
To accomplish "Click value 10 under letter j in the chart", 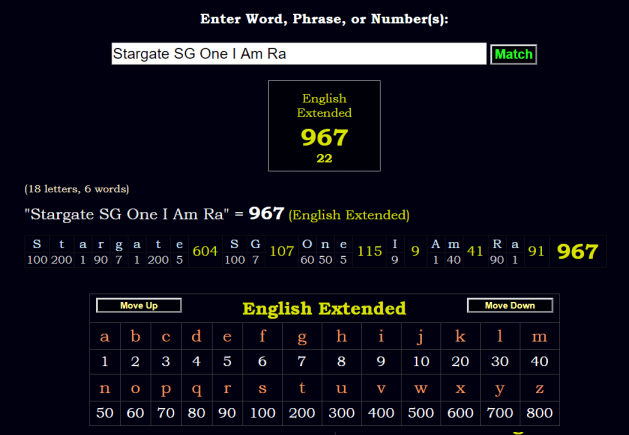I will 421,362.
